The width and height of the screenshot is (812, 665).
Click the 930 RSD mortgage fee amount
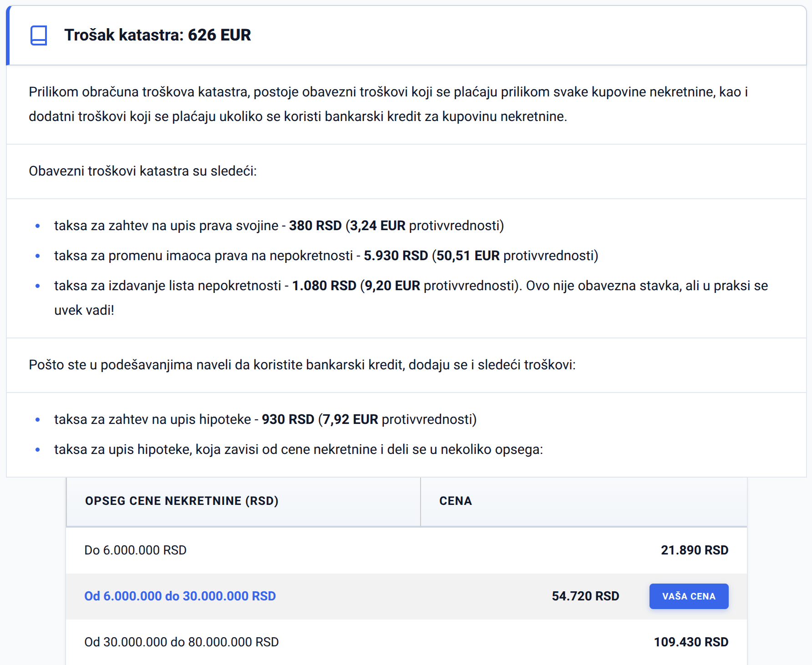(x=288, y=419)
